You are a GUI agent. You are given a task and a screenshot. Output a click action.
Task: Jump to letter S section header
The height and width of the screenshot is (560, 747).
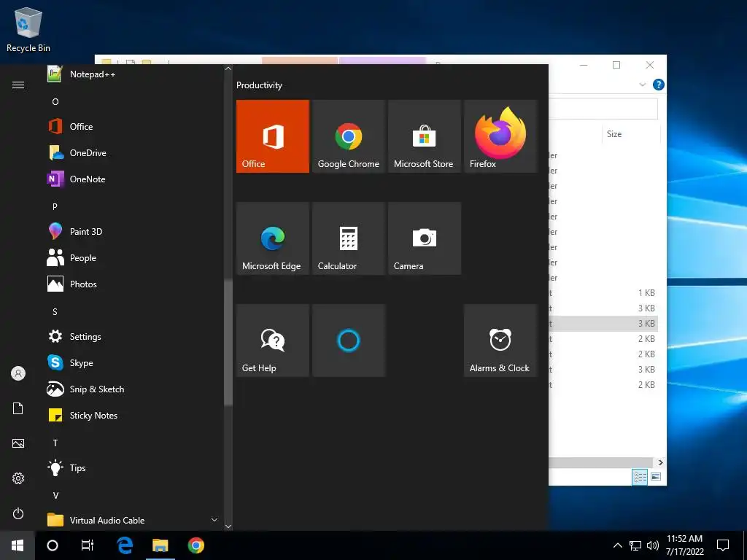click(55, 312)
